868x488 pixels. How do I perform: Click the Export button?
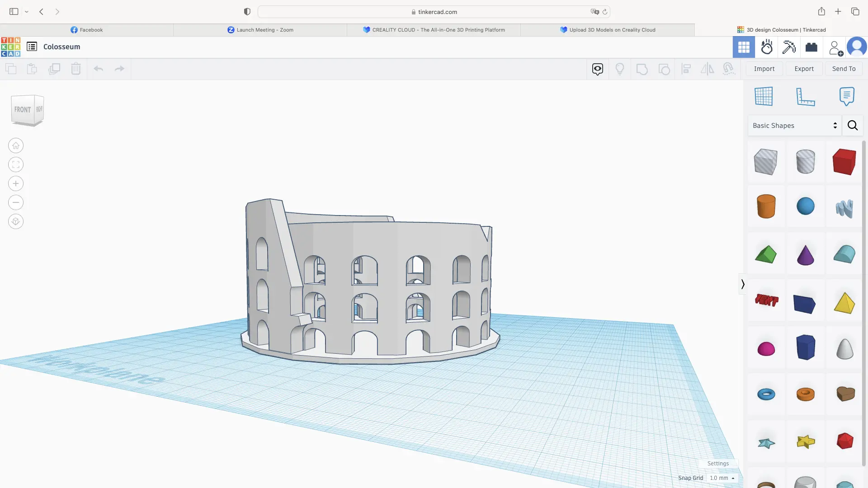(x=804, y=69)
